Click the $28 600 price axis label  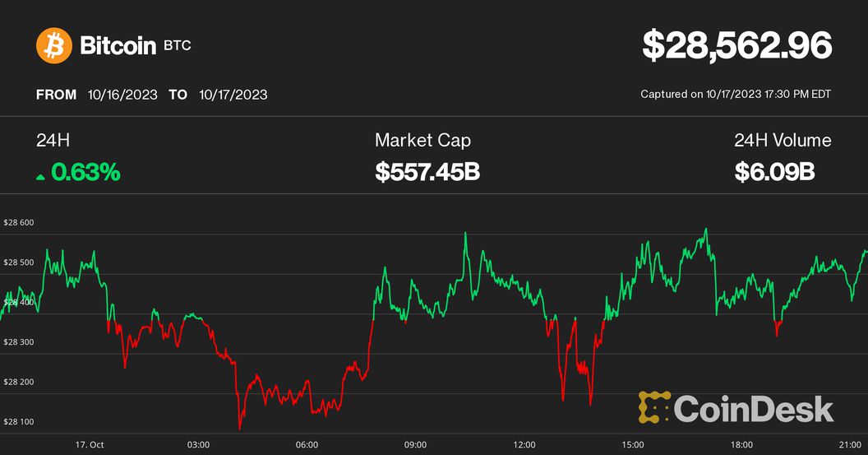[18, 222]
